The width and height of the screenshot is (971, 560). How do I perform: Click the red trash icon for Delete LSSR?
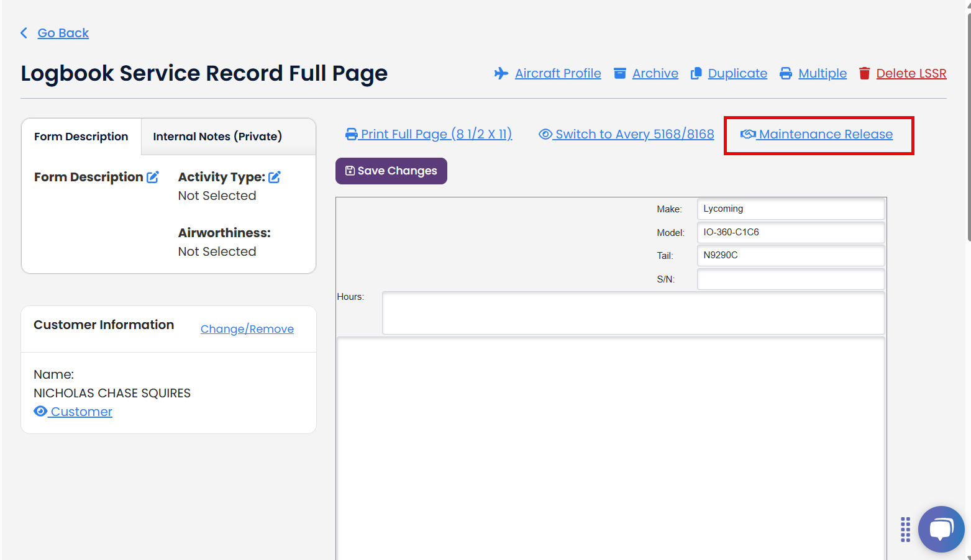[x=864, y=73]
